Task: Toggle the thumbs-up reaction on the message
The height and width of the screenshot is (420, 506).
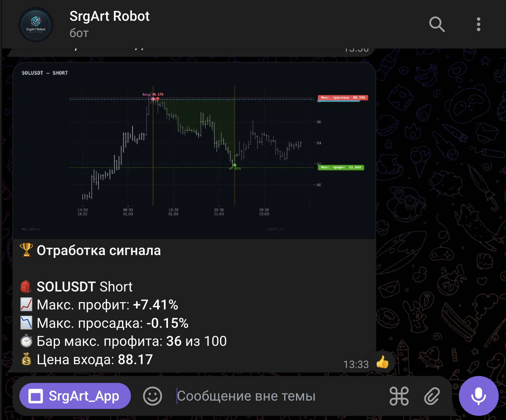Action: 383,362
